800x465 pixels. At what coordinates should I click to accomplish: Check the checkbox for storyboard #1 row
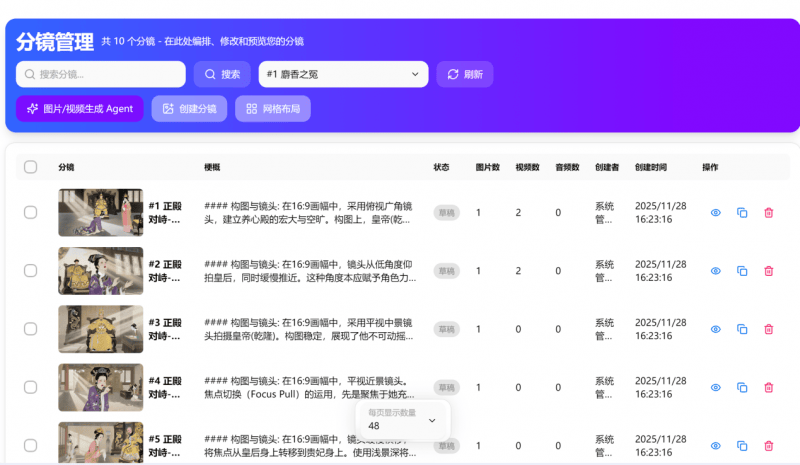tap(30, 213)
